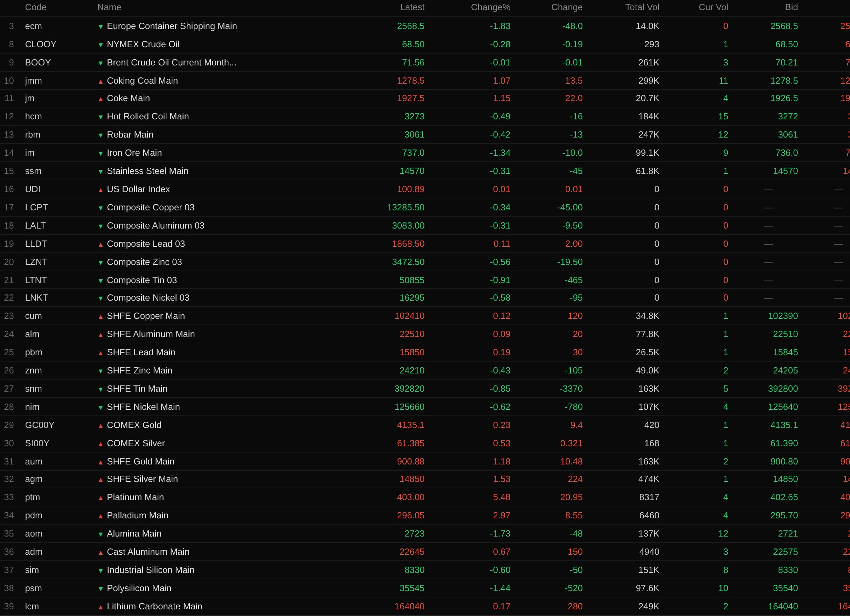Sort by the Name column header
This screenshot has height=616, width=850.
coord(109,7)
